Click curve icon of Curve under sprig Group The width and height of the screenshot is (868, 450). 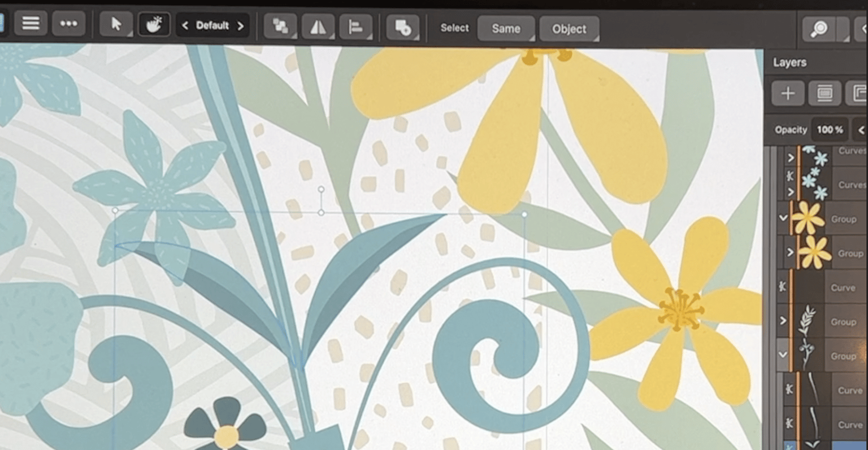(x=790, y=389)
